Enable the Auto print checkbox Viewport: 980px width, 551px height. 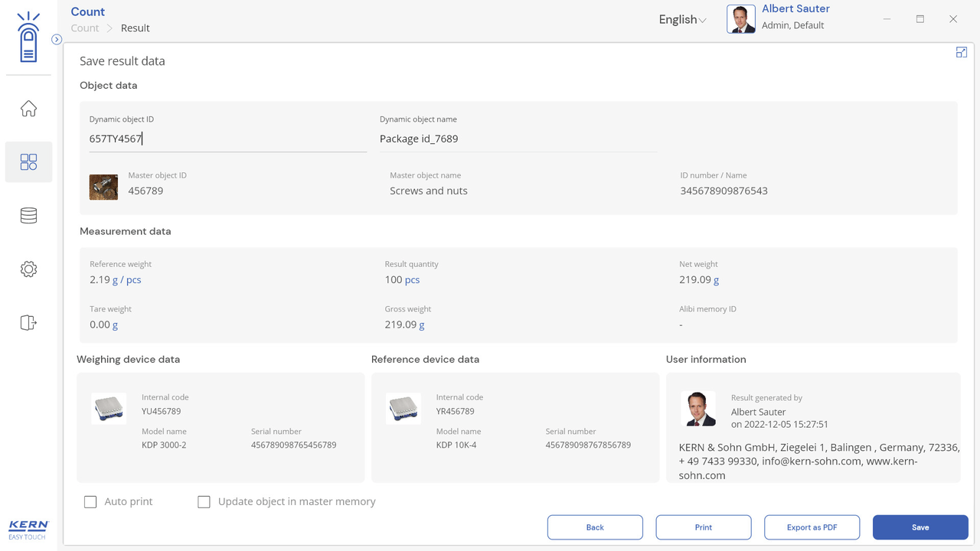click(90, 502)
